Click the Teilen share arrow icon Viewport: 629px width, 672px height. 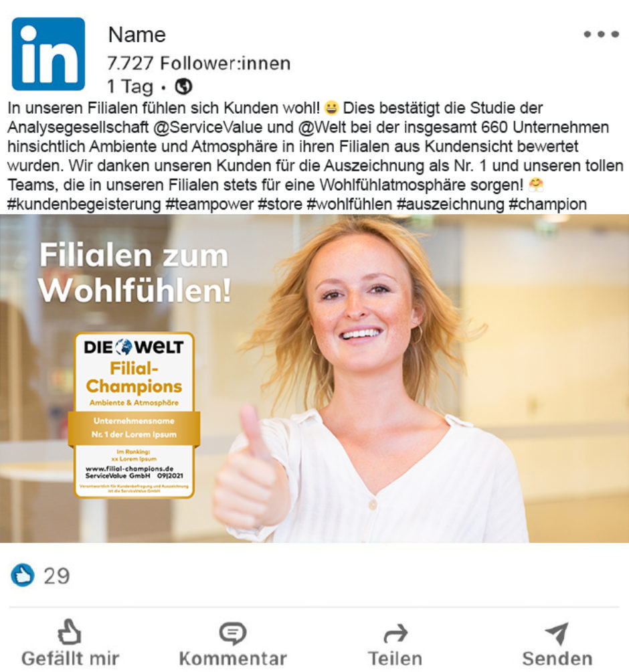pyautogui.click(x=395, y=633)
